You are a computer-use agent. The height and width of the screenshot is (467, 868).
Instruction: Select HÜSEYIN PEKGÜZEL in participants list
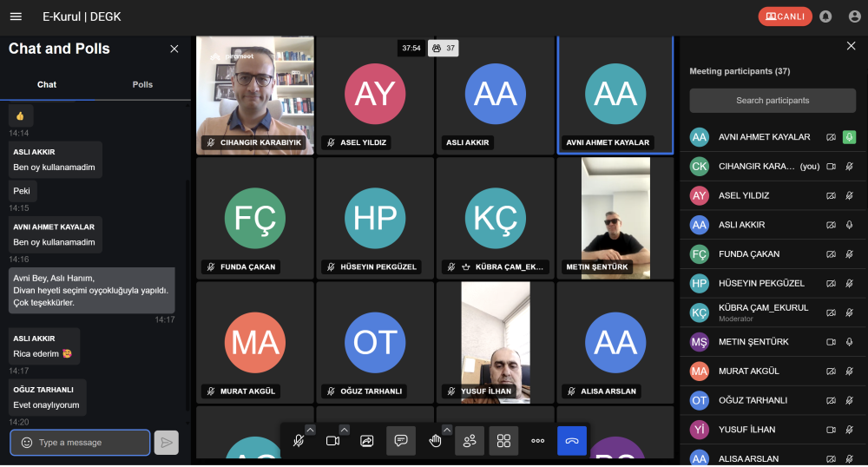click(773, 283)
